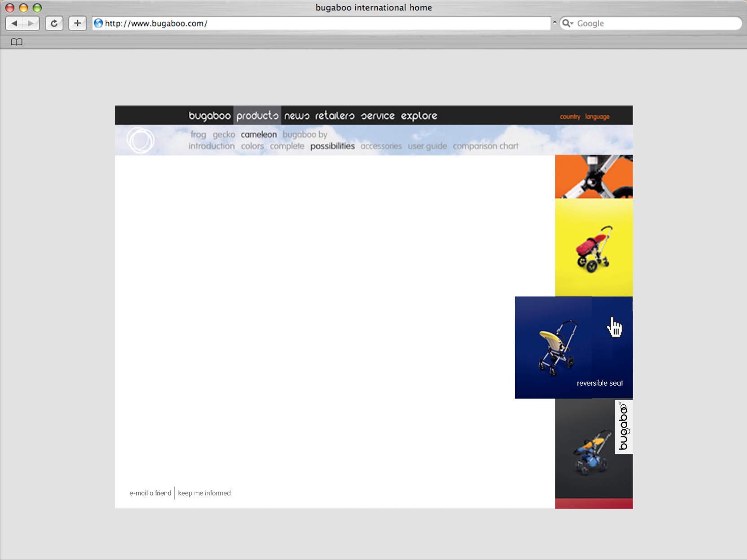Viewport: 747px width, 560px height.
Task: Select the products menu tab
Action: click(x=257, y=116)
